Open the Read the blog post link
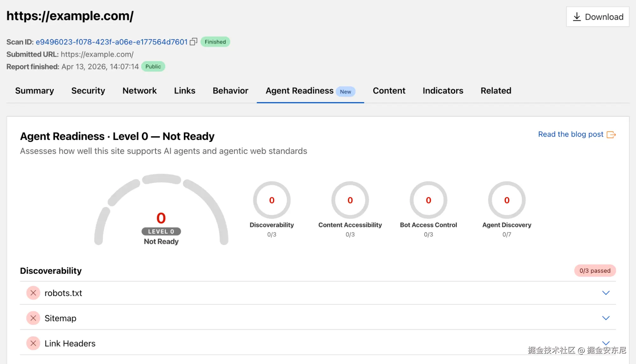This screenshot has width=636, height=364. (x=570, y=134)
